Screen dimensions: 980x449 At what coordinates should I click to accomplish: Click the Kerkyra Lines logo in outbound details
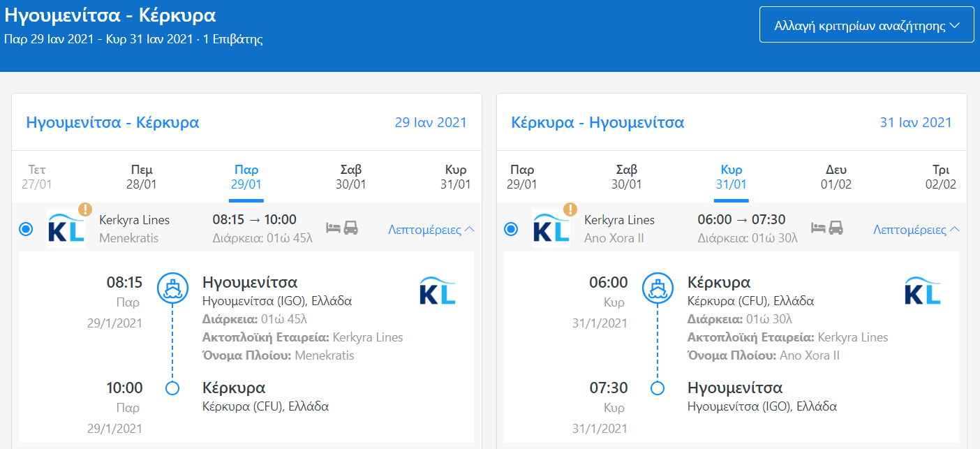tap(438, 291)
